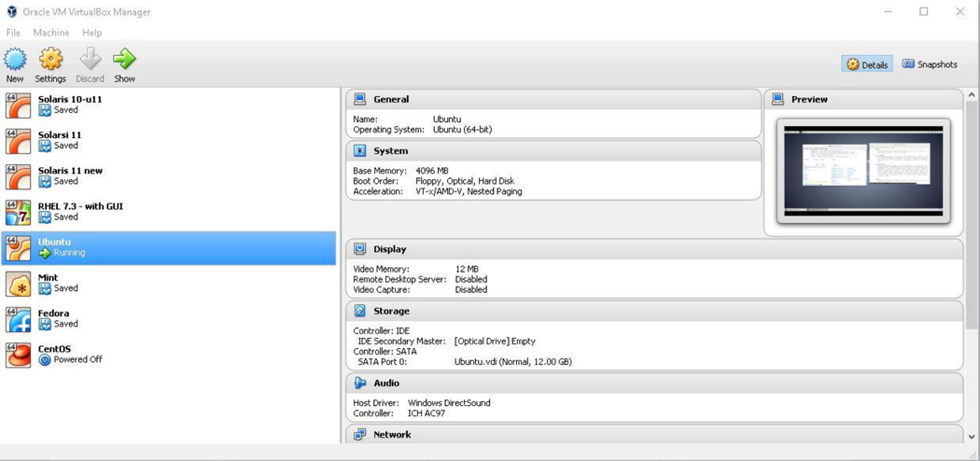Select RHEL 7.3 - with GUI name
Image resolution: width=980 pixels, height=461 pixels.
pyautogui.click(x=80, y=205)
